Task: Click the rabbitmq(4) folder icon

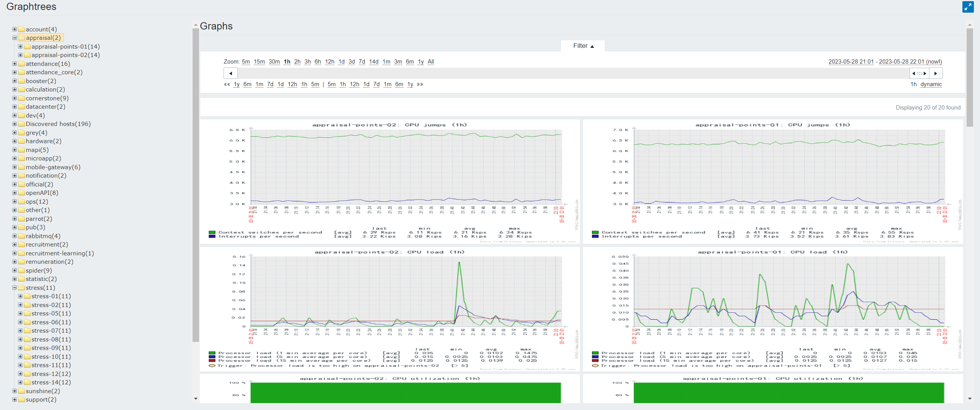Action: [x=22, y=236]
